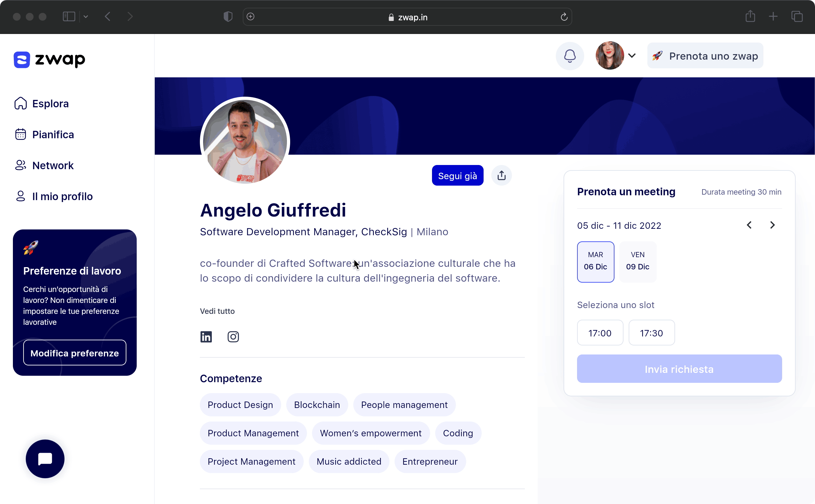
Task: Click the Safari reload page icon
Action: (564, 17)
